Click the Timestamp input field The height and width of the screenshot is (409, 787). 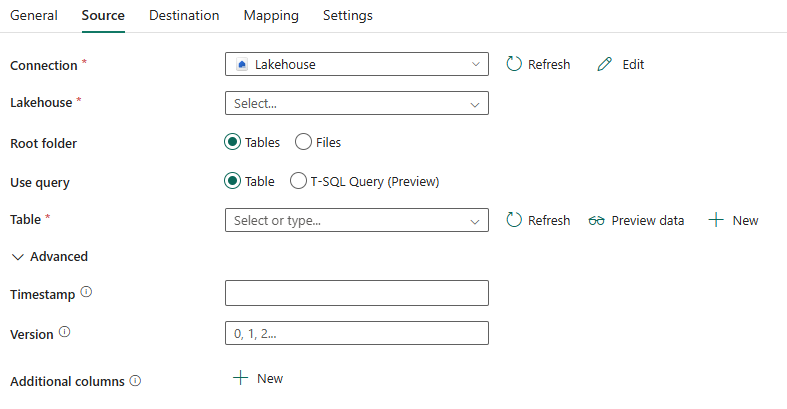click(357, 293)
